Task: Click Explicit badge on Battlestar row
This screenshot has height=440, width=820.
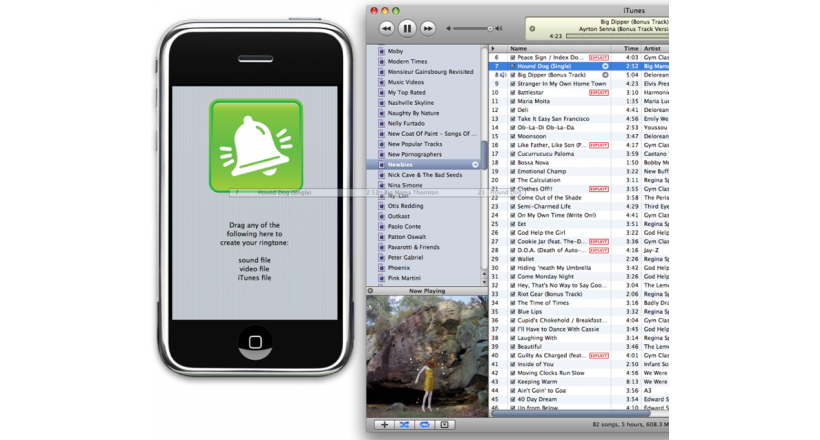Action: (599, 93)
